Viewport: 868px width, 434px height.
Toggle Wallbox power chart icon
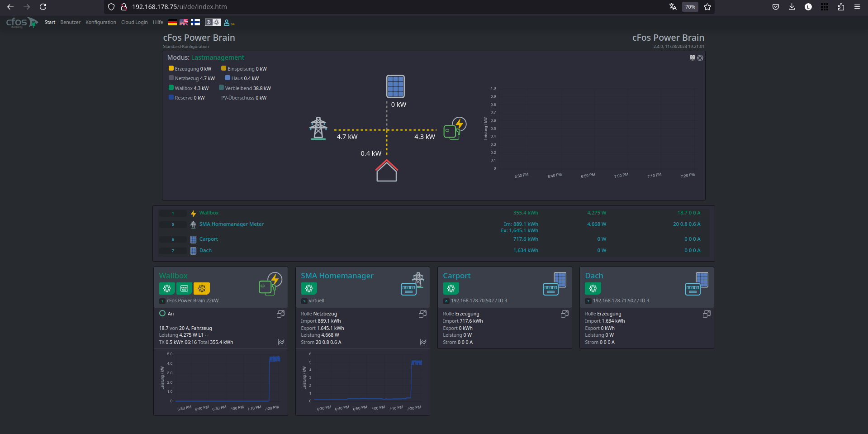pos(281,342)
